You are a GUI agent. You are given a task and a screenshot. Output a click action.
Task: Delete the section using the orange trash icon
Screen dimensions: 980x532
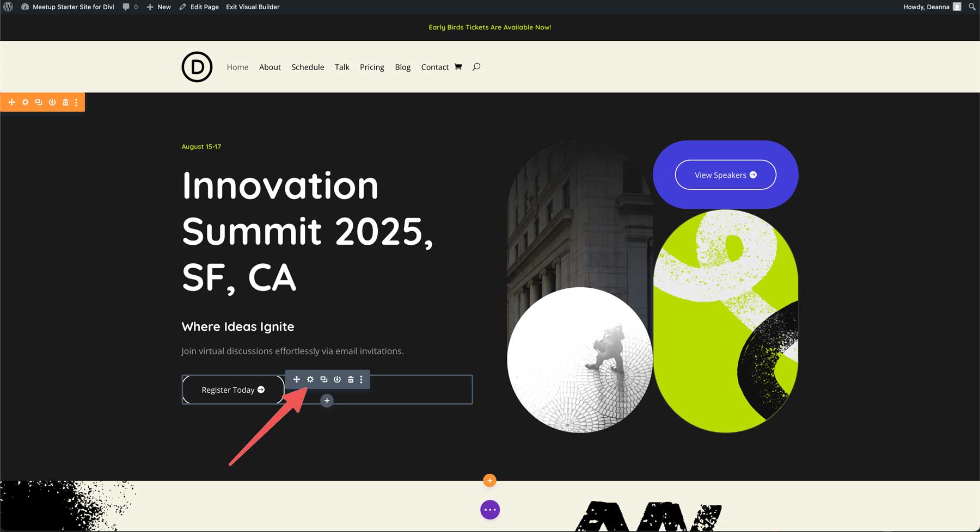(65, 102)
